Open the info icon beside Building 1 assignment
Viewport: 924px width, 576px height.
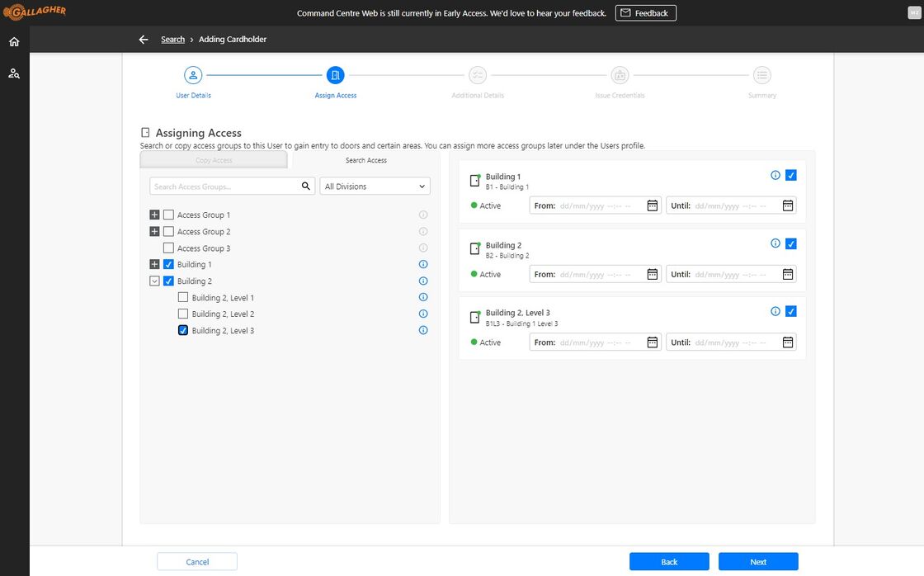pos(775,174)
